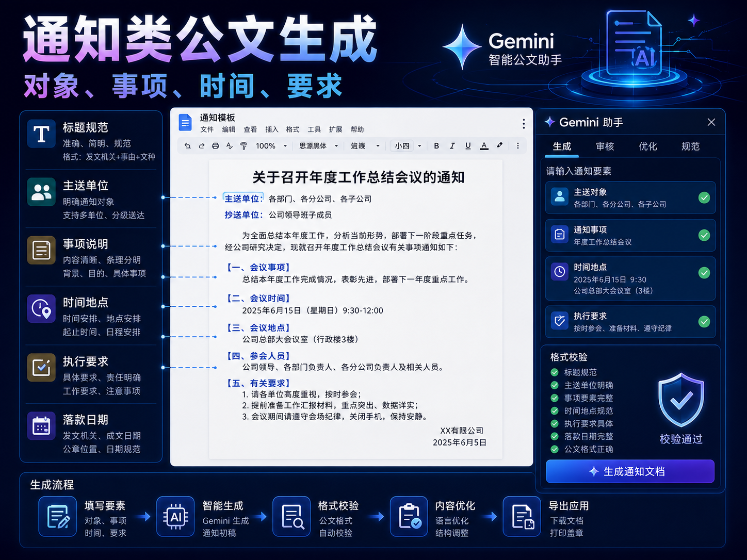Click the 事项说明 list icon in sidebar

41,251
